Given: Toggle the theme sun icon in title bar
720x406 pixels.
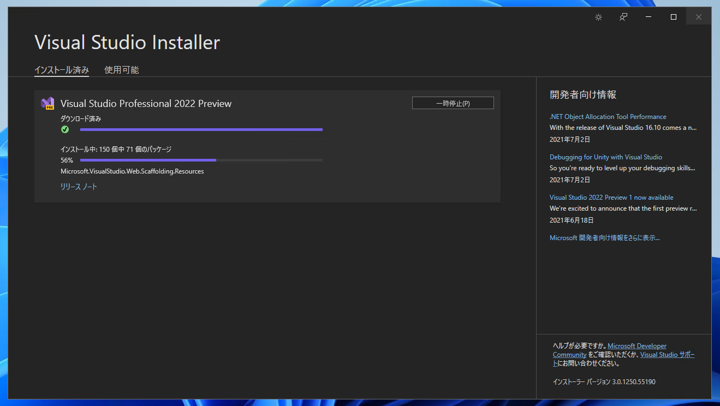Looking at the screenshot, I should [598, 17].
